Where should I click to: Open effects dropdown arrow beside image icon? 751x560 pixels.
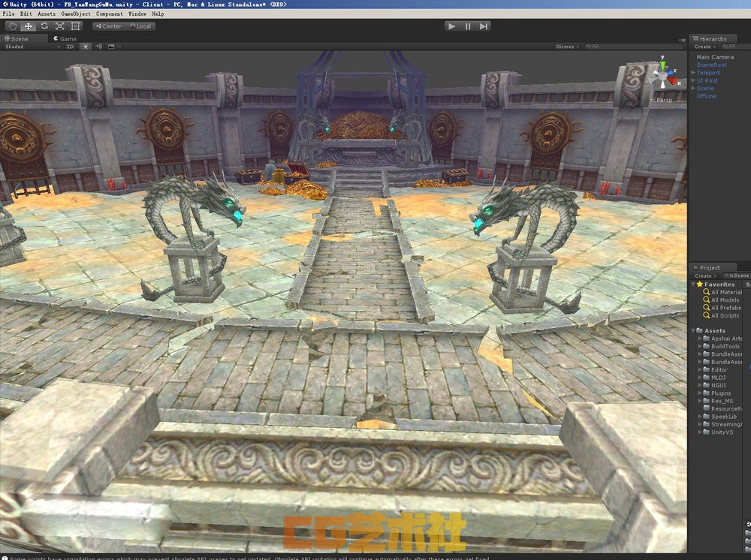(119, 47)
